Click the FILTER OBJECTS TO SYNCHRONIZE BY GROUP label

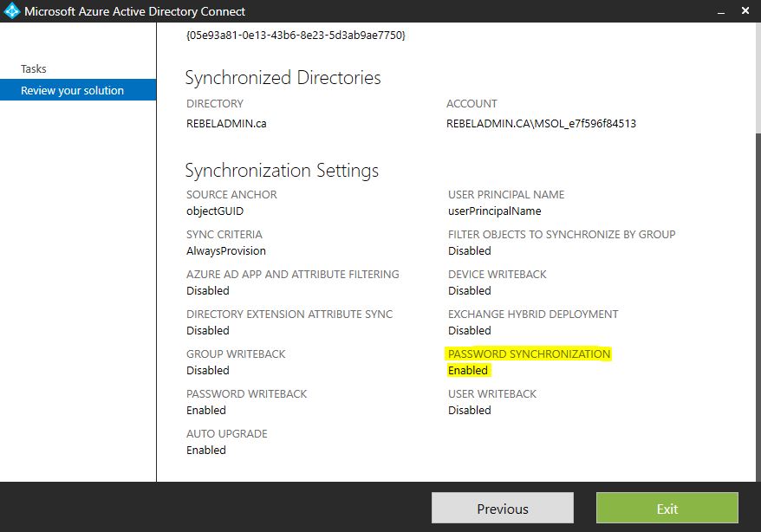pyautogui.click(x=562, y=234)
